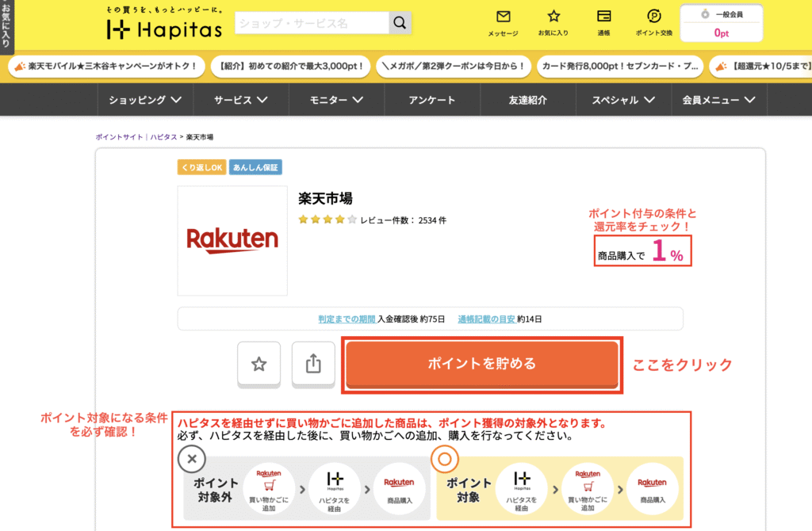Select the アンケート menu item
The width and height of the screenshot is (812, 531).
coord(432,100)
